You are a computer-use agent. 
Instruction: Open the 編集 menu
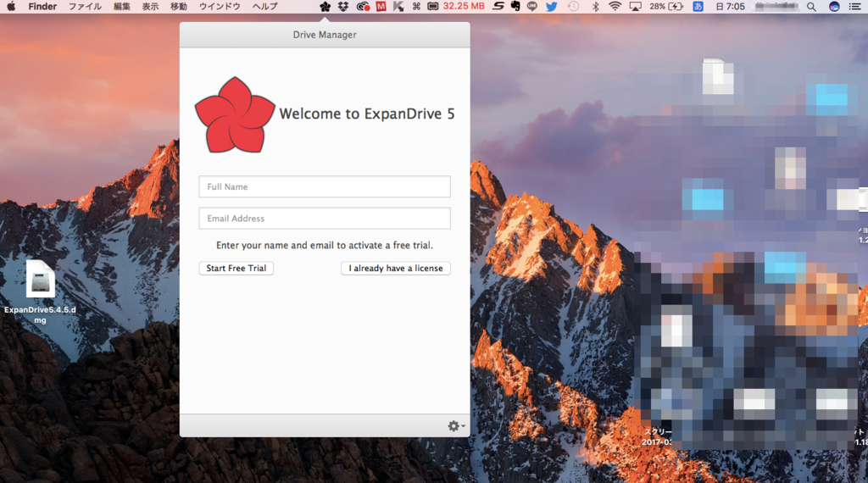[x=122, y=7]
